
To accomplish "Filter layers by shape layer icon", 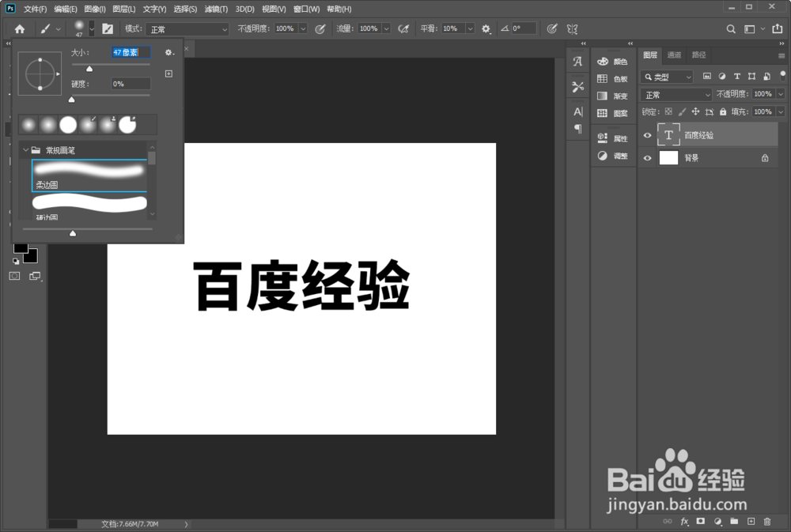I will [x=751, y=76].
